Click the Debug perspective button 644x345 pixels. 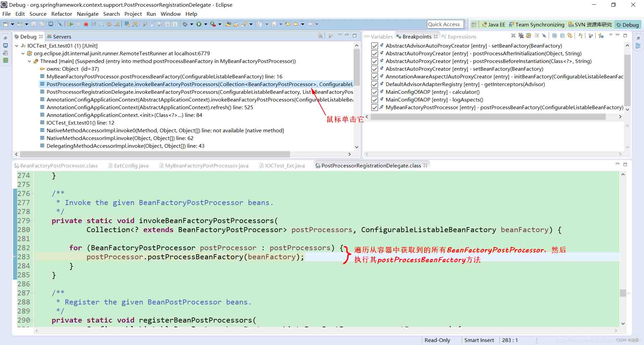(x=628, y=24)
